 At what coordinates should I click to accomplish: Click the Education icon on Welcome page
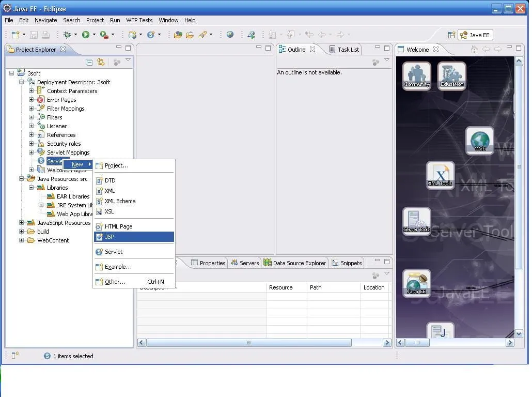452,75
